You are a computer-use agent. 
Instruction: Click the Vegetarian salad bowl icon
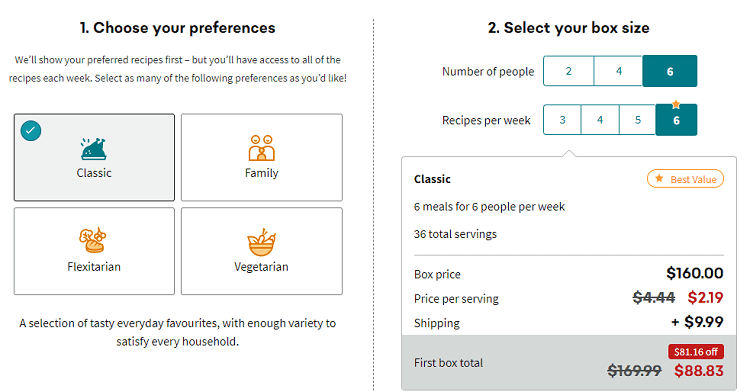pos(261,242)
